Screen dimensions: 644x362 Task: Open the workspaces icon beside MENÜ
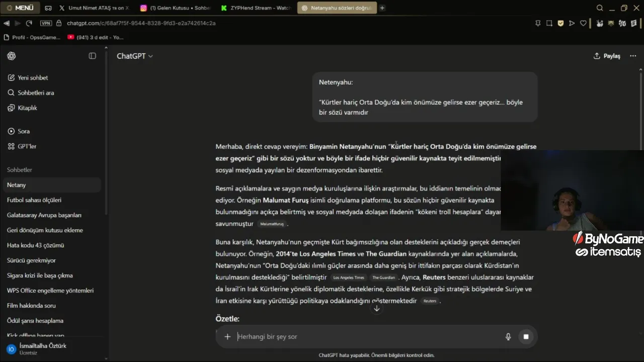coord(48,8)
